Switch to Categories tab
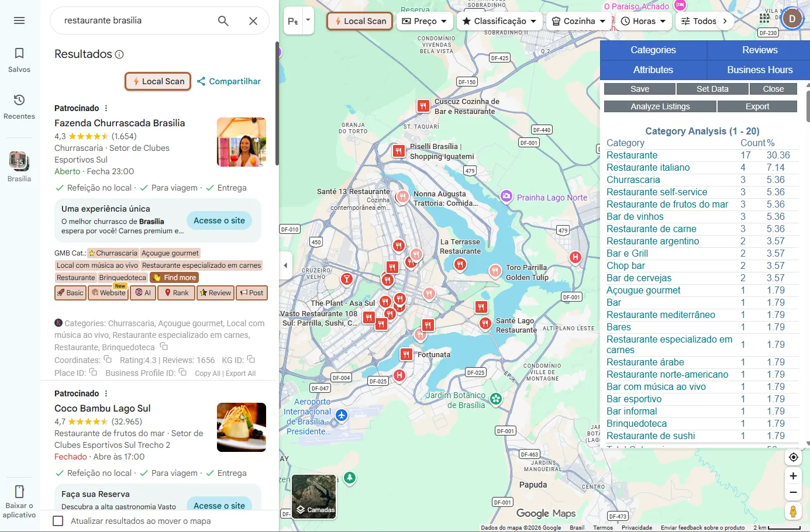Image resolution: width=810 pixels, height=532 pixels. click(653, 50)
